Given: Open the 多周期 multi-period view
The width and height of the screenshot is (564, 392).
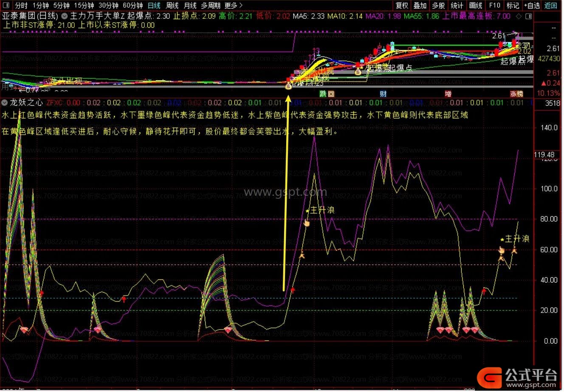Looking at the screenshot, I should click(211, 6).
